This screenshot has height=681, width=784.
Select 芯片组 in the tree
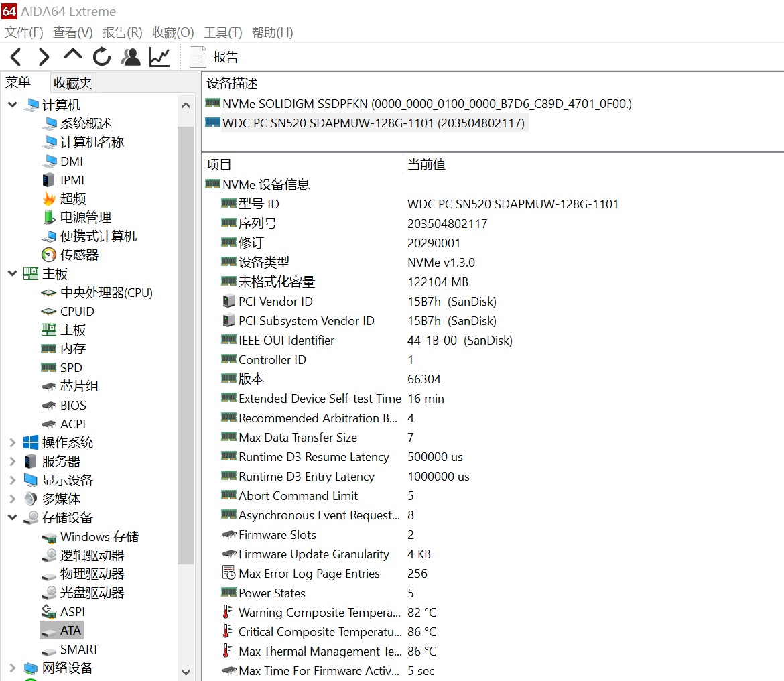point(80,386)
